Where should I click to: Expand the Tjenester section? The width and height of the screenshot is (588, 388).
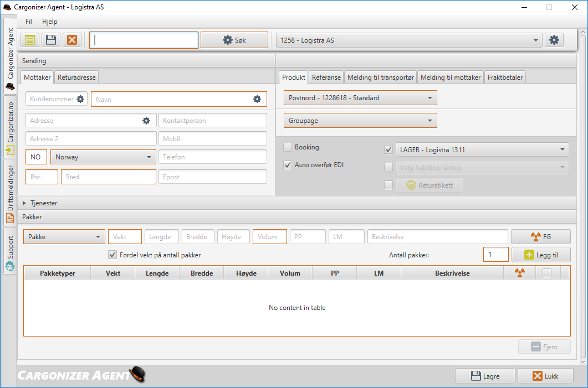click(x=24, y=203)
